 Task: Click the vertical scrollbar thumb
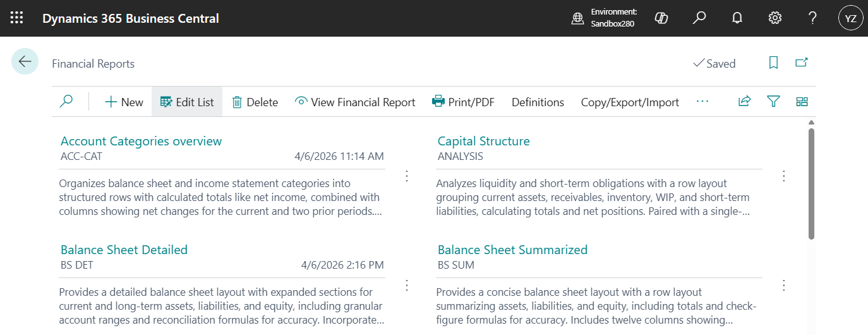tap(811, 183)
